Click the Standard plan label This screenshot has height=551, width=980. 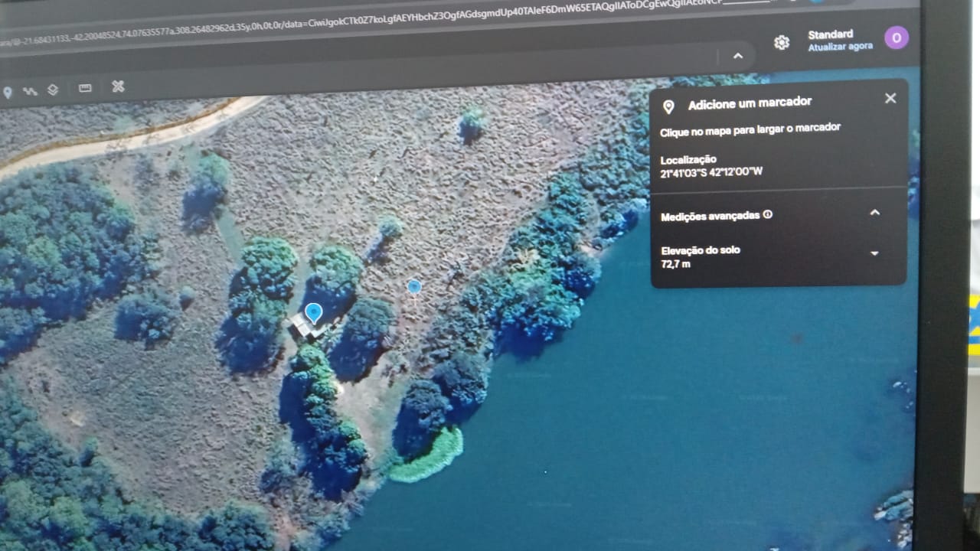point(830,34)
